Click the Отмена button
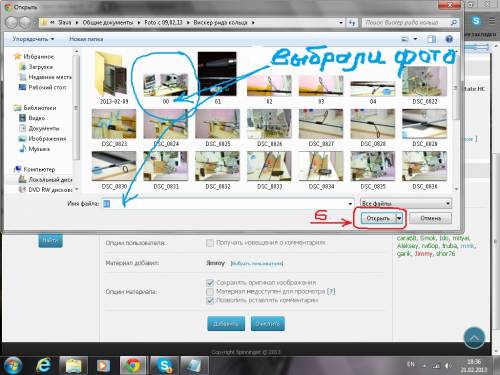This screenshot has width=500, height=375. pos(431,218)
